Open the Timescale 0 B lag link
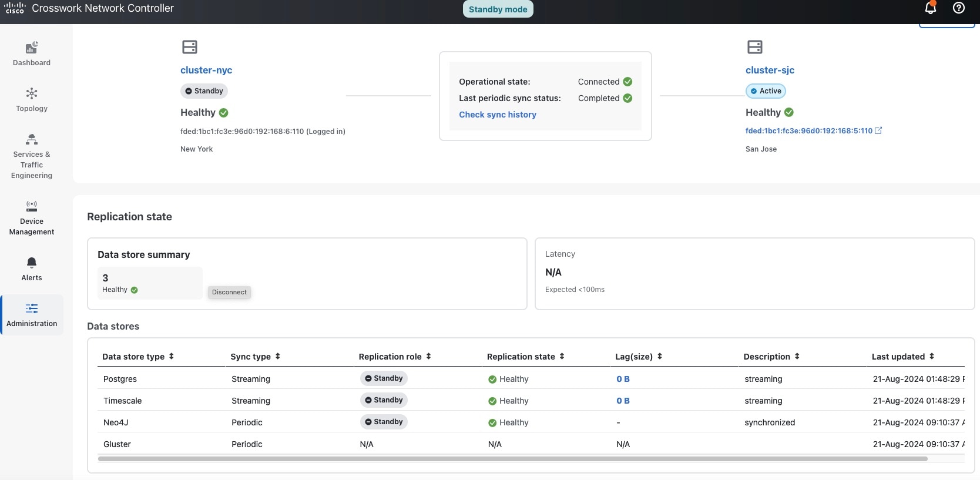Viewport: 980px width, 480px height. pos(623,401)
